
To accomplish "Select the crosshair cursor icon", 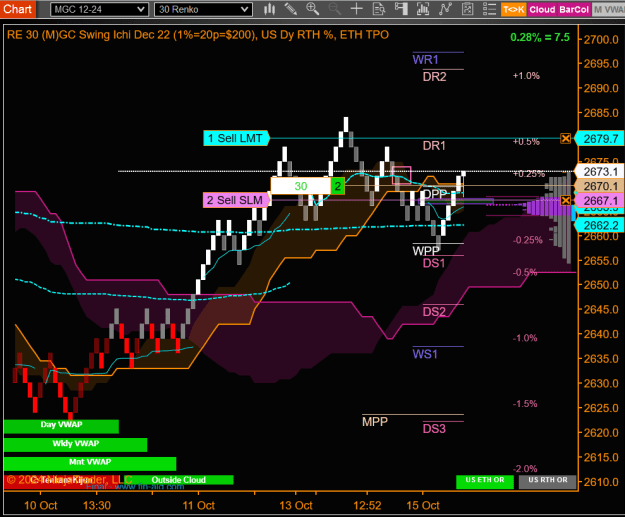I will click(x=356, y=9).
